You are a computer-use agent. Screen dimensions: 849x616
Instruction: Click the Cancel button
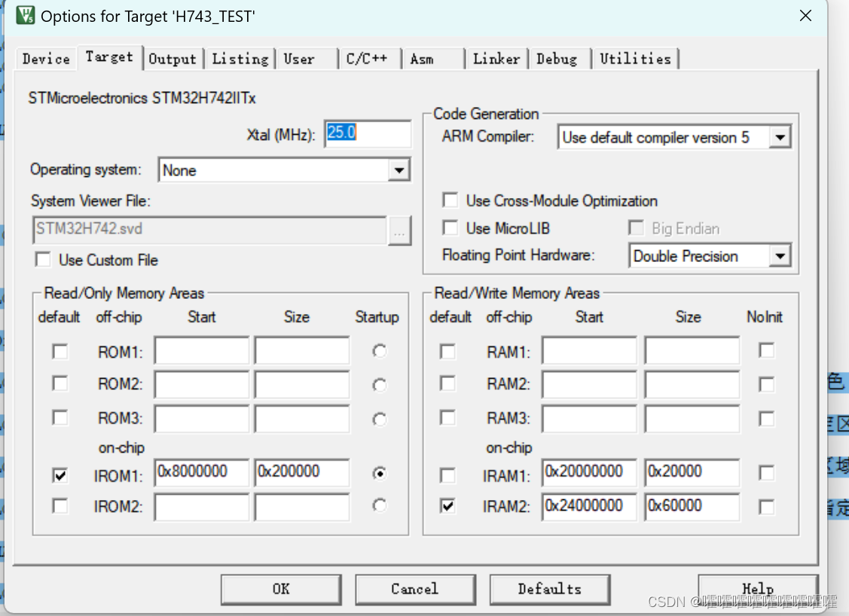point(415,589)
